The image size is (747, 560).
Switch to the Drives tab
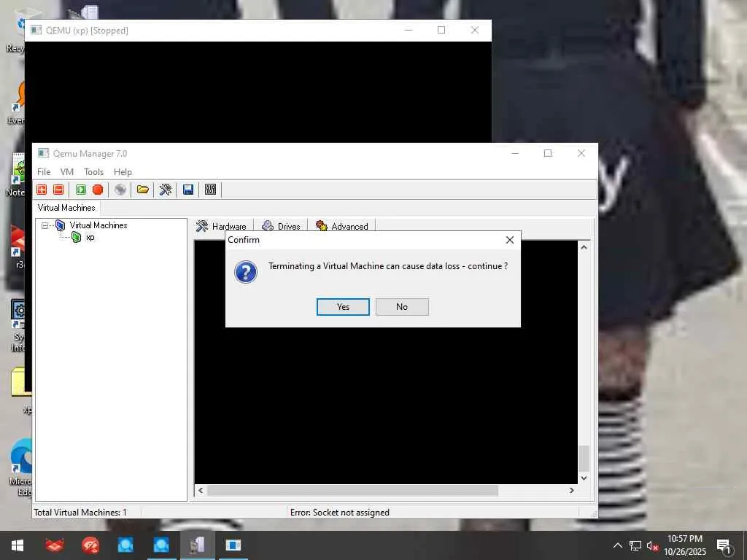tap(282, 226)
